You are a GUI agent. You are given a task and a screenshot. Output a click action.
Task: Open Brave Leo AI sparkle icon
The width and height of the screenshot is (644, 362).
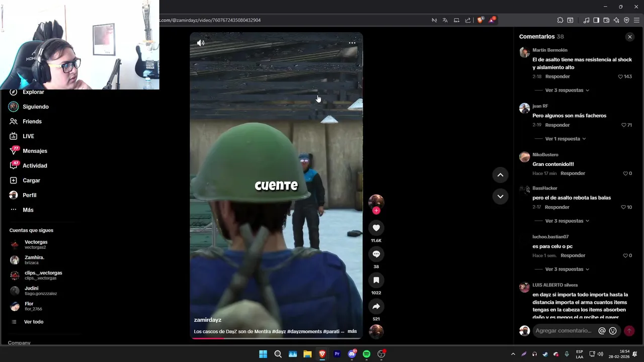tap(616, 20)
